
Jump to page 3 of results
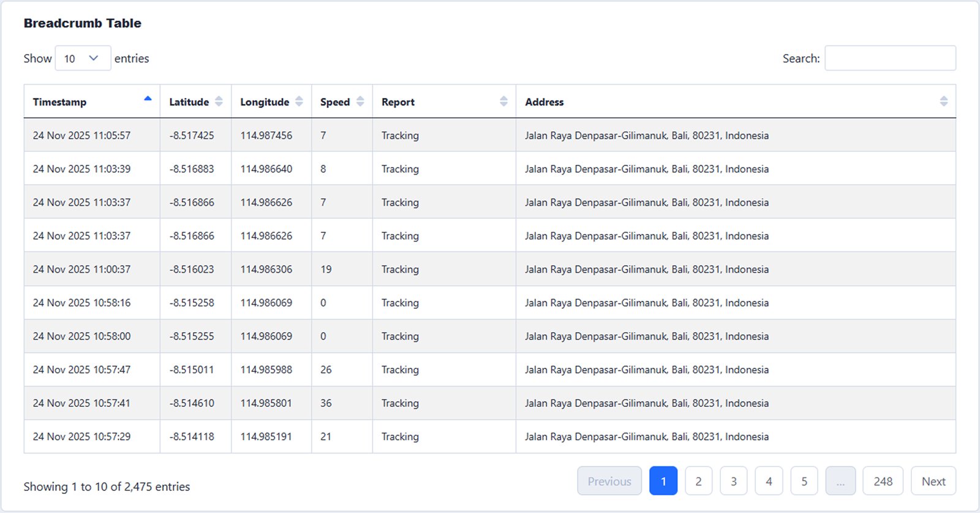[x=733, y=481]
